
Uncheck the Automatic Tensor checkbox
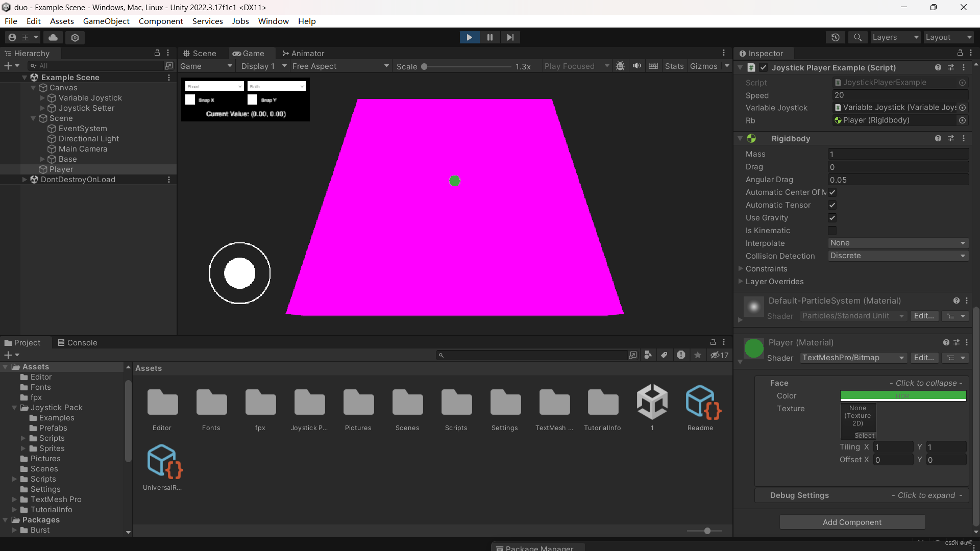tap(832, 205)
